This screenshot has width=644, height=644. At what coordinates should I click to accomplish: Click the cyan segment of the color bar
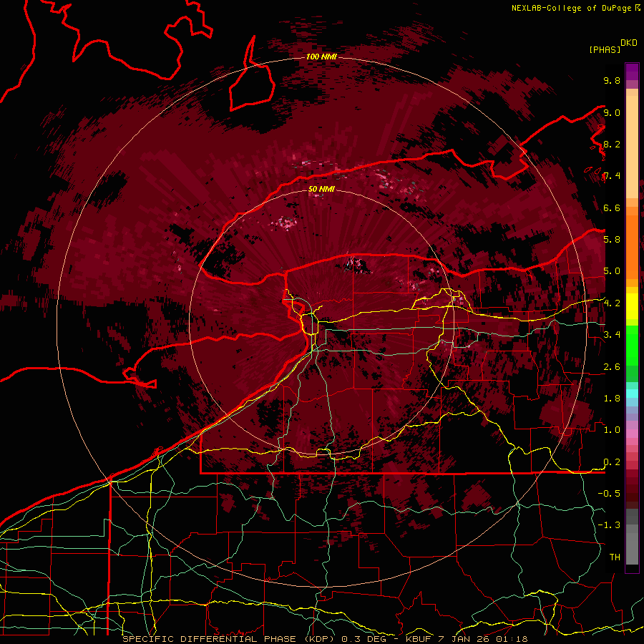(x=632, y=393)
